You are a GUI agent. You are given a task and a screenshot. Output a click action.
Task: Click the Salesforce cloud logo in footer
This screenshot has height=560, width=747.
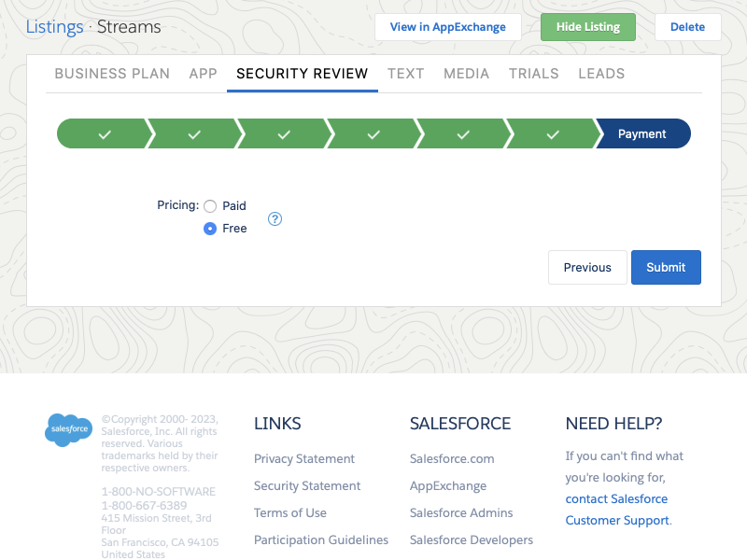pyautogui.click(x=68, y=429)
